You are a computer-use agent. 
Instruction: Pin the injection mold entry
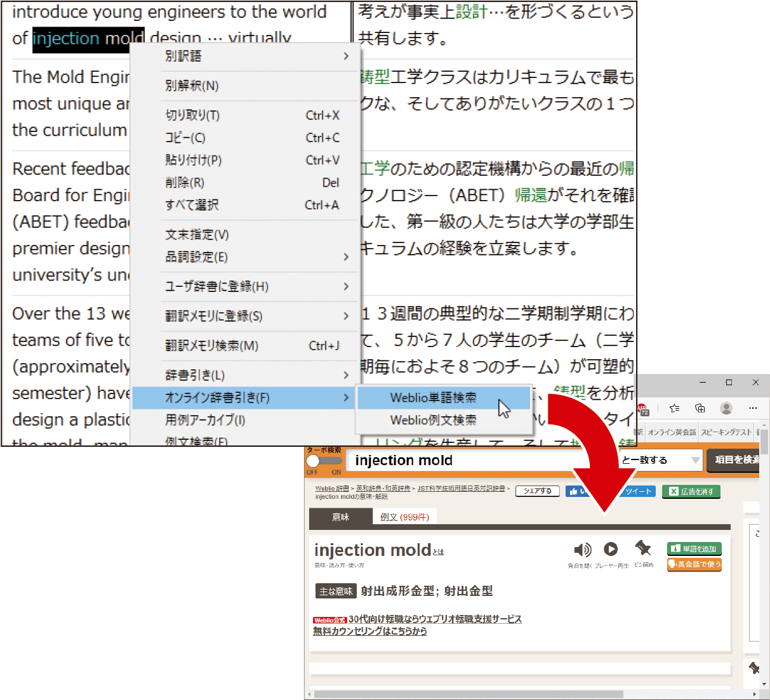click(643, 548)
